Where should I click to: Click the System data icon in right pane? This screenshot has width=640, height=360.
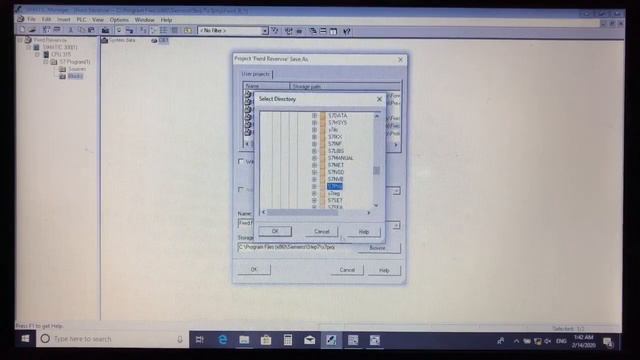pos(104,40)
